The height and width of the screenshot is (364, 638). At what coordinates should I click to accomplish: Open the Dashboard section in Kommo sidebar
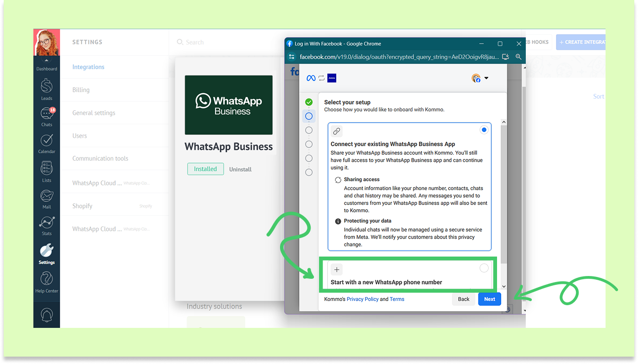47,69
